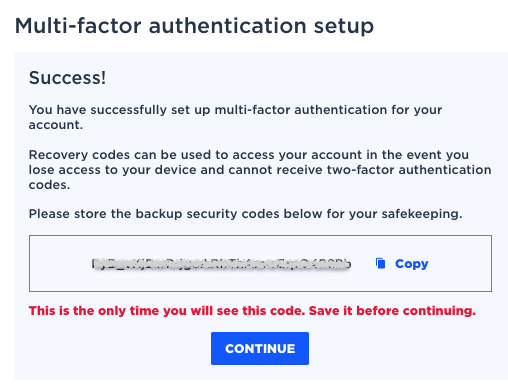
Task: Click the word 'authentication' in page title
Action: pos(227,26)
